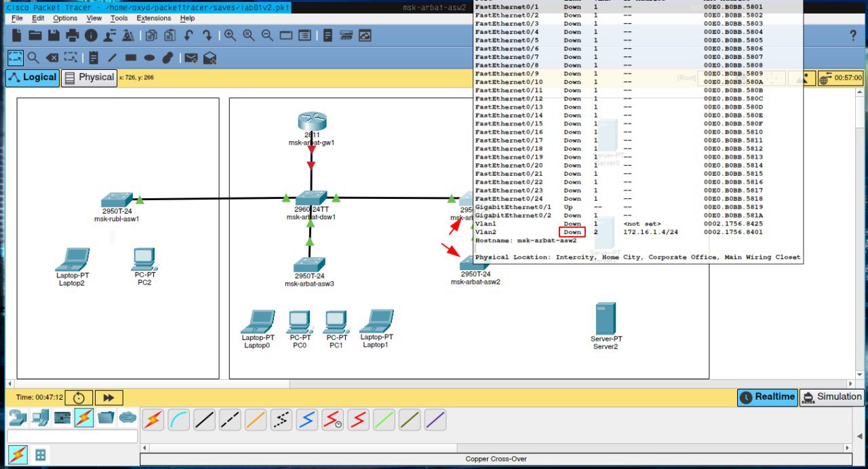Click connection list left scroll arrow
This screenshot has height=469, width=868.
tap(143, 448)
